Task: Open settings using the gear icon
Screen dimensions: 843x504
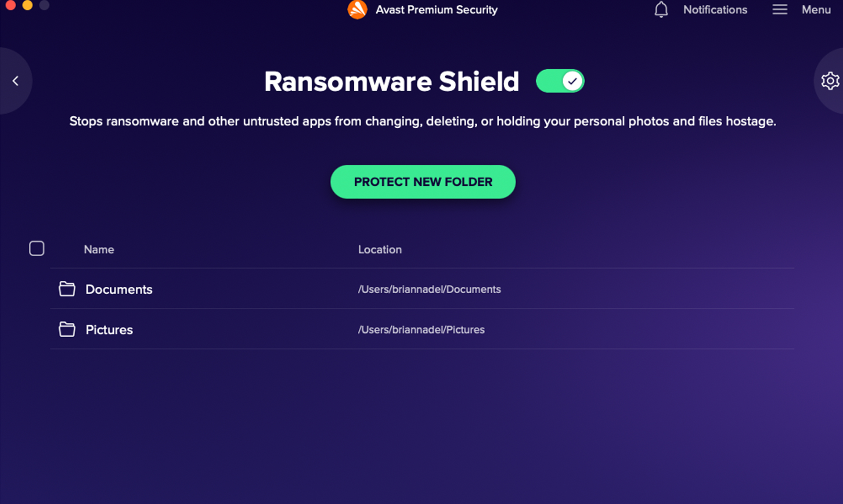Action: 830,80
